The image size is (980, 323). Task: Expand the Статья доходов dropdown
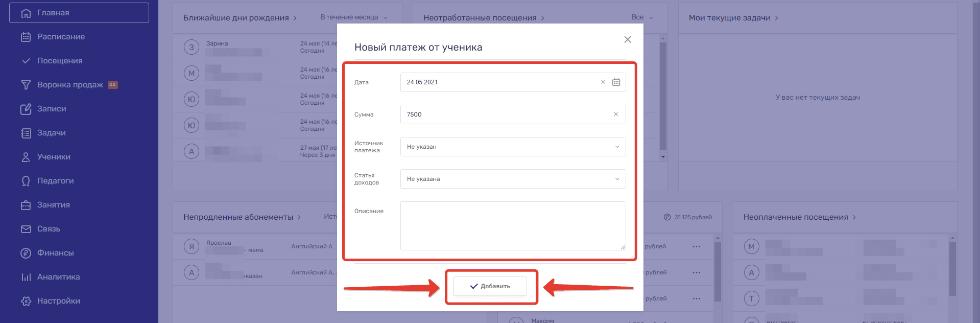[x=513, y=179]
